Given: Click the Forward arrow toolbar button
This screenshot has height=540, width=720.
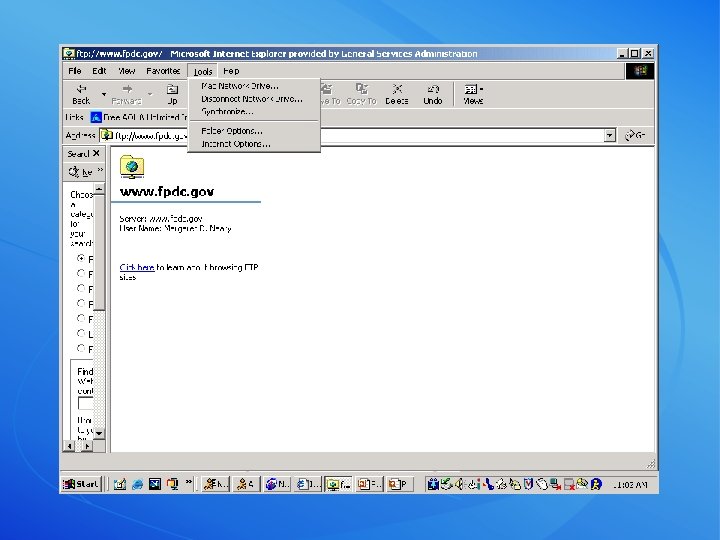Looking at the screenshot, I should (x=126, y=94).
